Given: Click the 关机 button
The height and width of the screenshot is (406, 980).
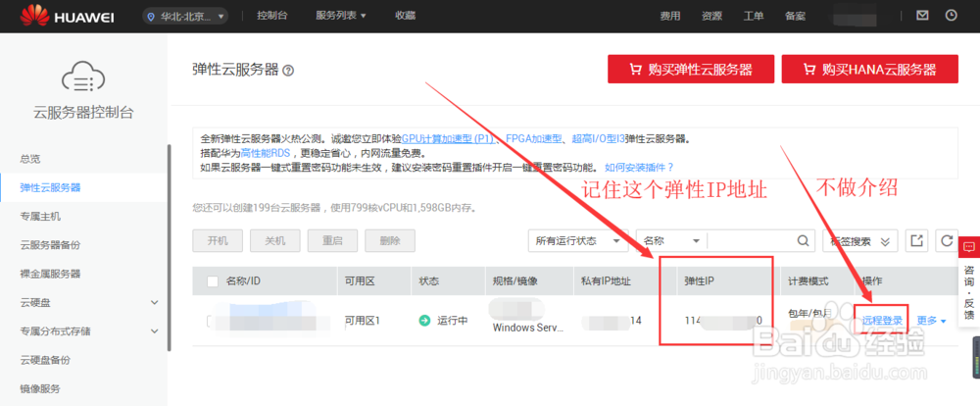Looking at the screenshot, I should coord(275,241).
